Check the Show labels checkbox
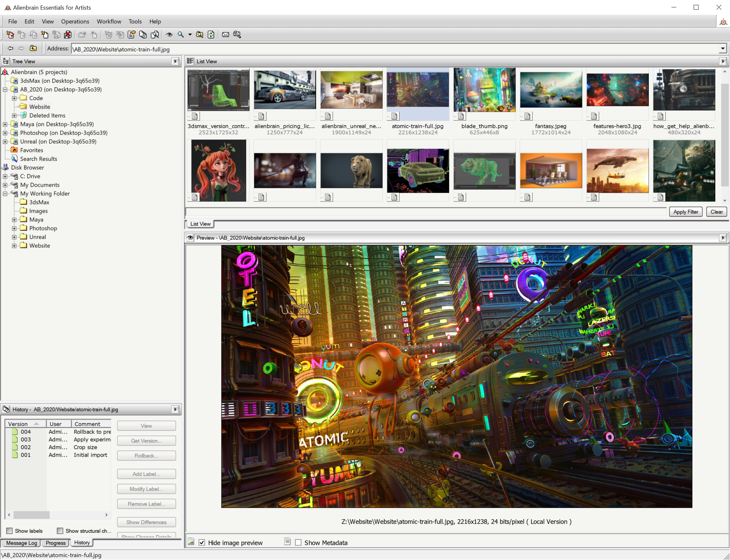Image resolution: width=730 pixels, height=560 pixels. [x=10, y=531]
